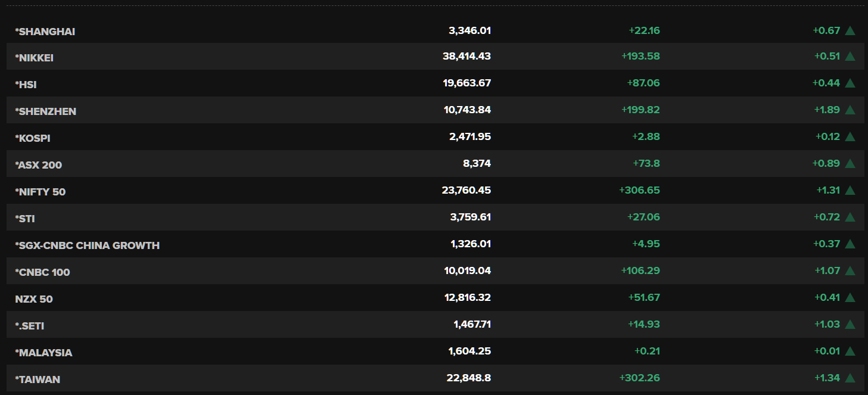Viewport: 868px width, 395px height.
Task: Click SETI change value +14.93
Action: pos(645,324)
